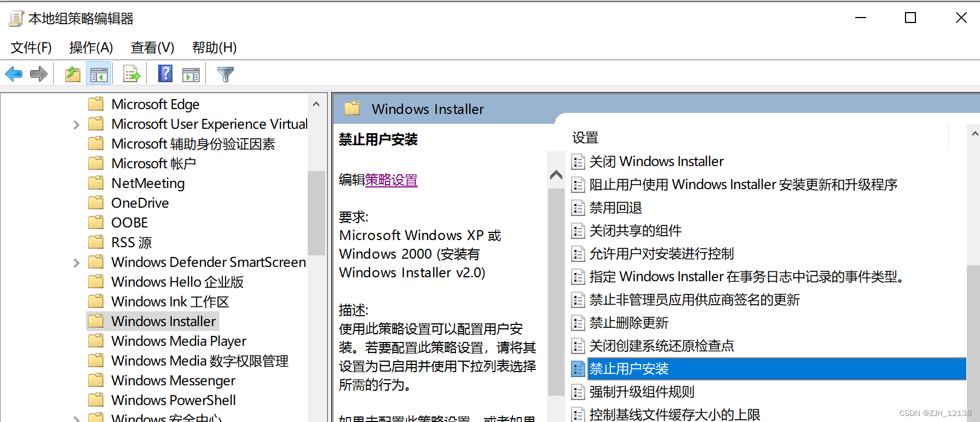Open the 文件(F) menu
Viewport: 980px width, 422px height.
click(x=31, y=48)
